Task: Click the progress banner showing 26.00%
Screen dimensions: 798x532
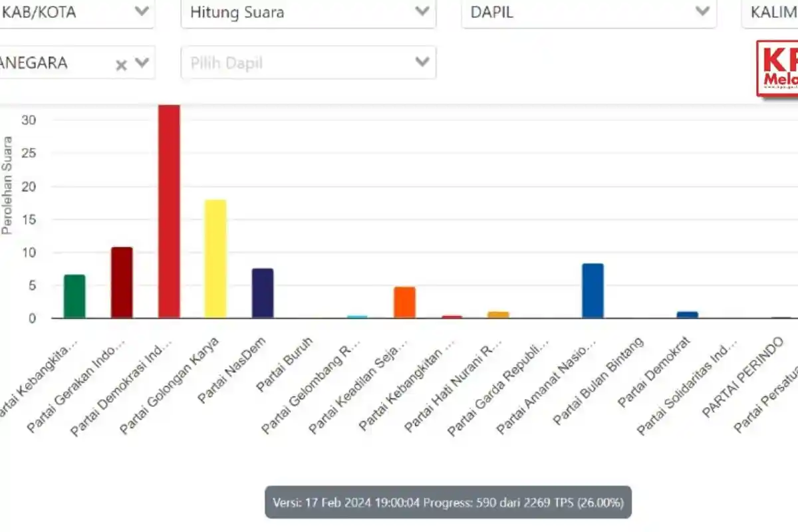Action: [449, 503]
